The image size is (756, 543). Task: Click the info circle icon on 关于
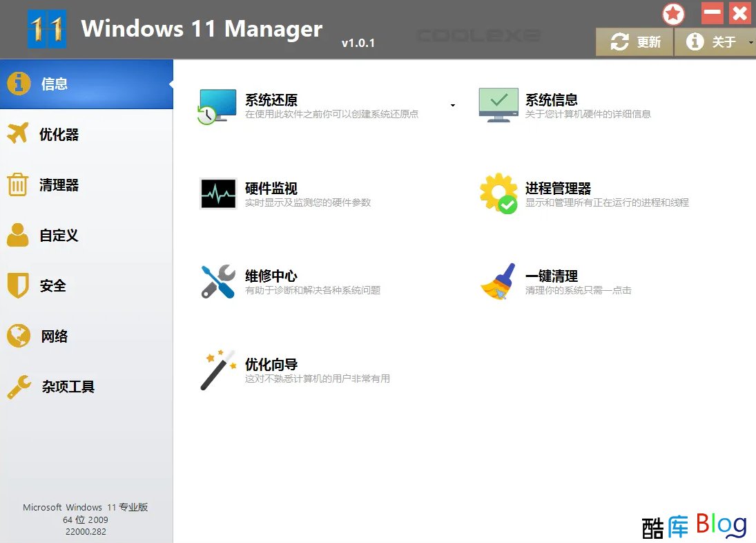pyautogui.click(x=695, y=42)
